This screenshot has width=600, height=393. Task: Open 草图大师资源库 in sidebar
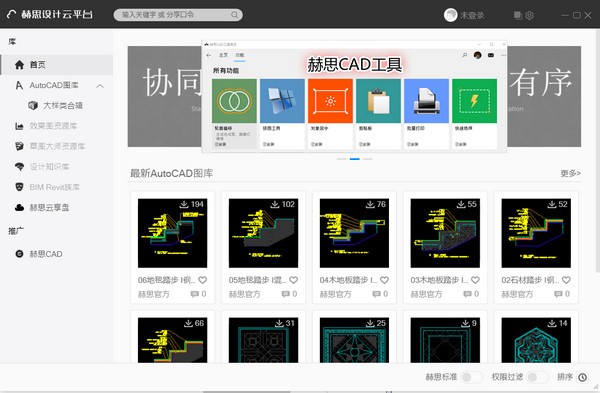click(57, 146)
